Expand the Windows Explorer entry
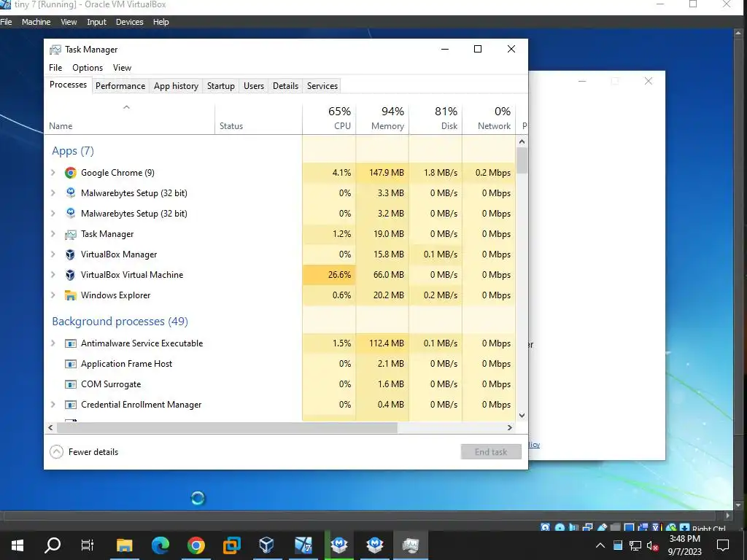The width and height of the screenshot is (747, 560). (x=53, y=295)
